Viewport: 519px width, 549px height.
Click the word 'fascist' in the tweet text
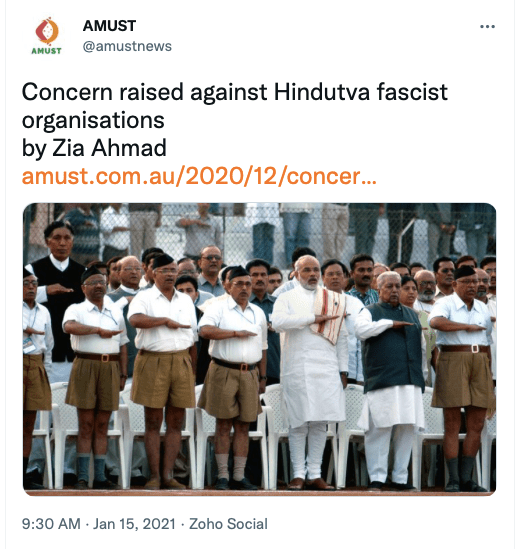click(x=412, y=92)
